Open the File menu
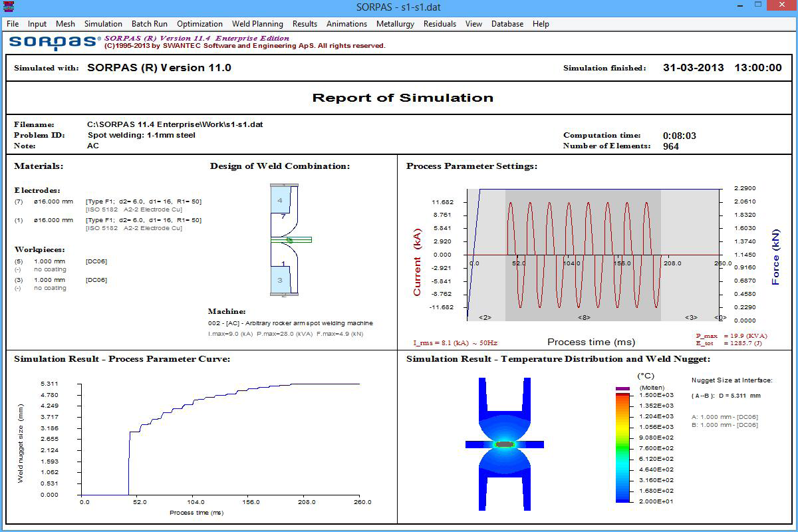 click(12, 23)
